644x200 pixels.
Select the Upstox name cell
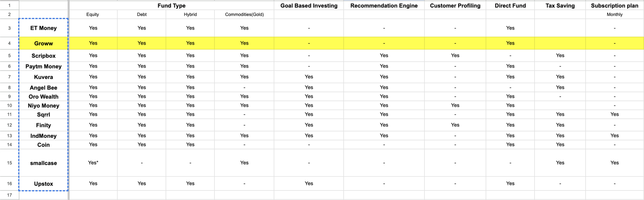click(x=43, y=184)
